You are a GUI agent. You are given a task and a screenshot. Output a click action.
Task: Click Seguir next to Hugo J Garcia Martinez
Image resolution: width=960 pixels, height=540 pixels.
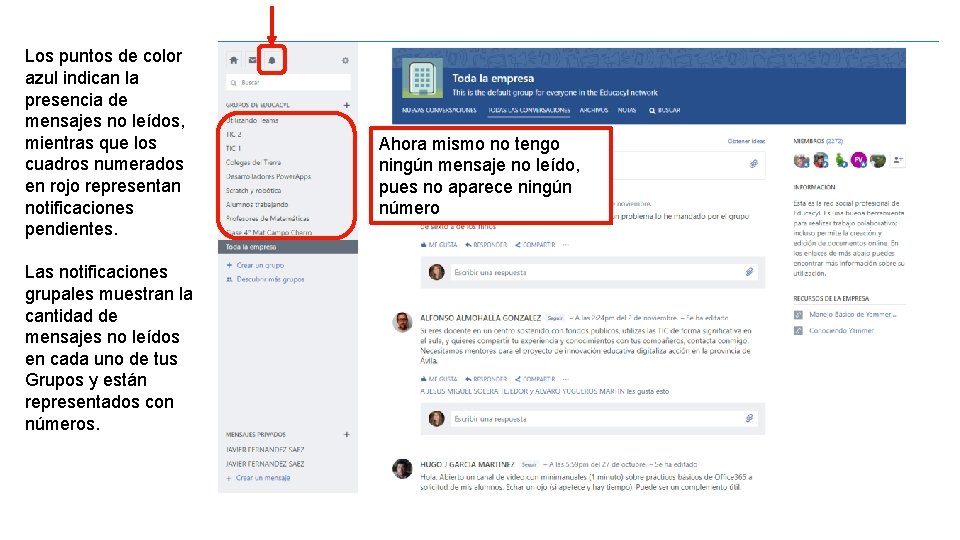pos(529,465)
